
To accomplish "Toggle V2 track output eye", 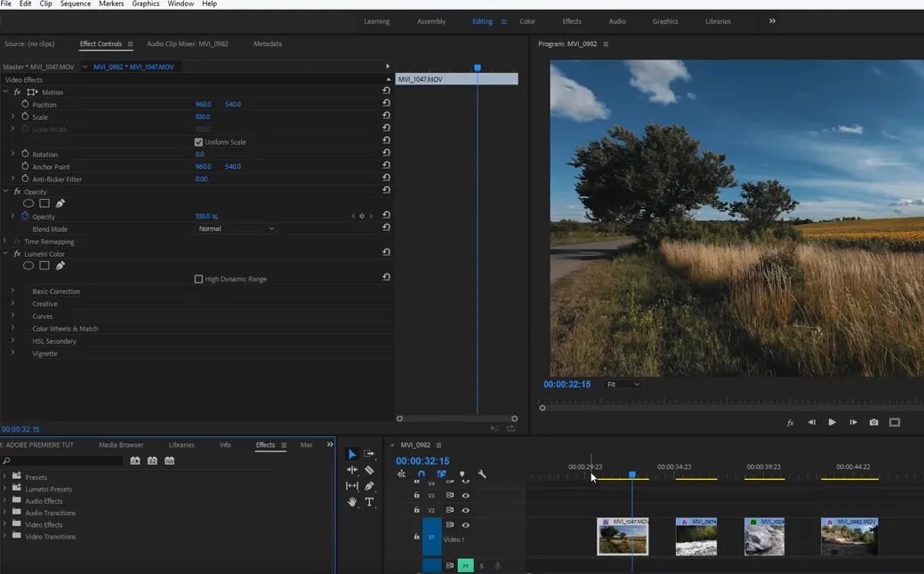I will [465, 510].
